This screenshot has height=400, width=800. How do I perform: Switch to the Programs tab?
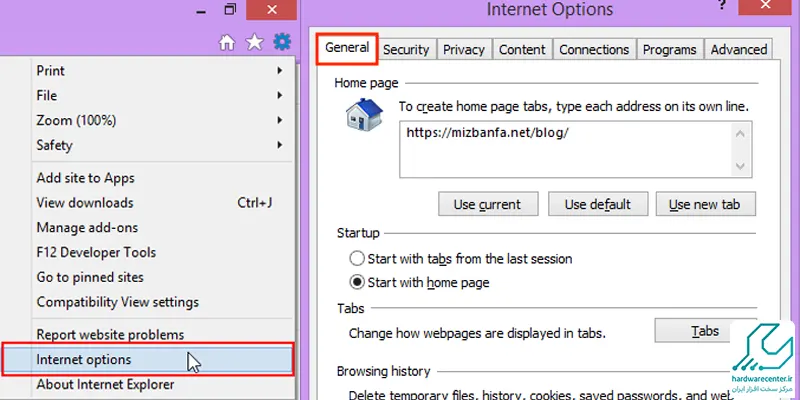[x=669, y=49]
